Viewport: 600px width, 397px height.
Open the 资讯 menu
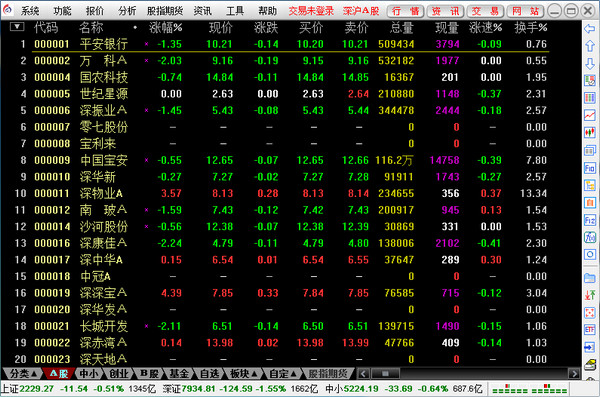click(x=202, y=11)
